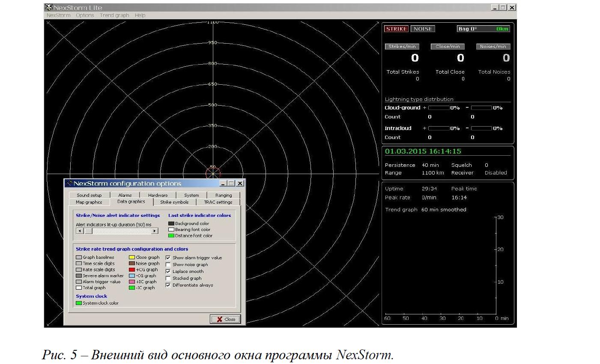The height and width of the screenshot is (364, 600).
Task: Click the 01.03.2015 16:14:15 clock display
Action: tap(423, 151)
